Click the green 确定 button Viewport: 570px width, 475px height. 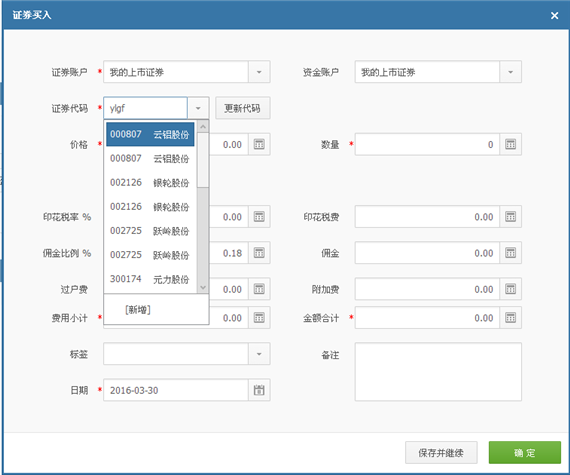(525, 452)
